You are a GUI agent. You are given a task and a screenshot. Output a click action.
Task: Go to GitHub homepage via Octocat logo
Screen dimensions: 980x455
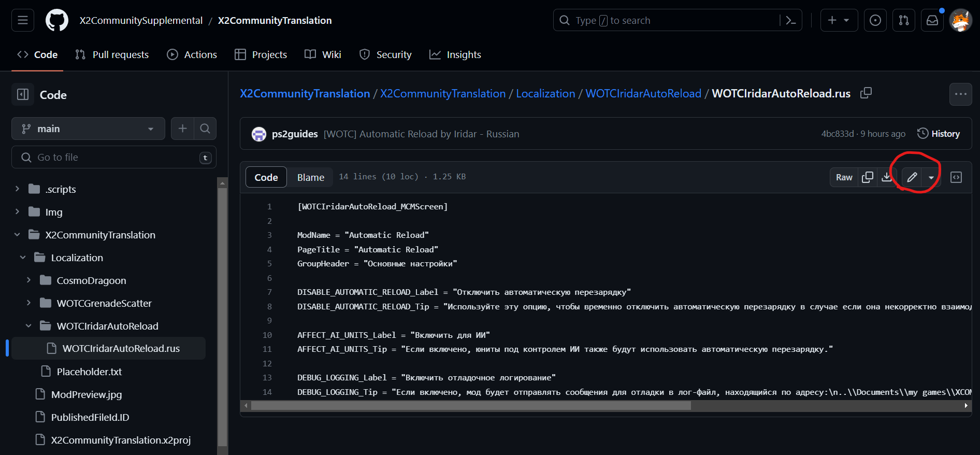click(57, 20)
